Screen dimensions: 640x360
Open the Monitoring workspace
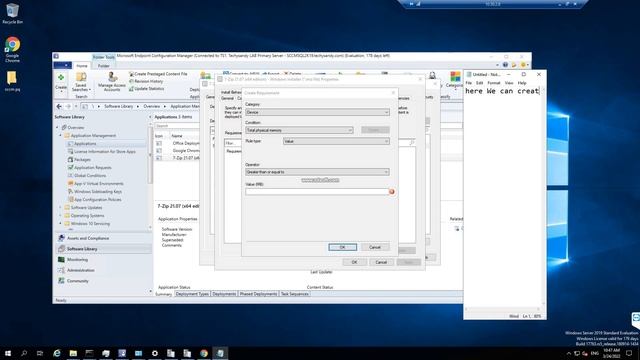(103, 260)
